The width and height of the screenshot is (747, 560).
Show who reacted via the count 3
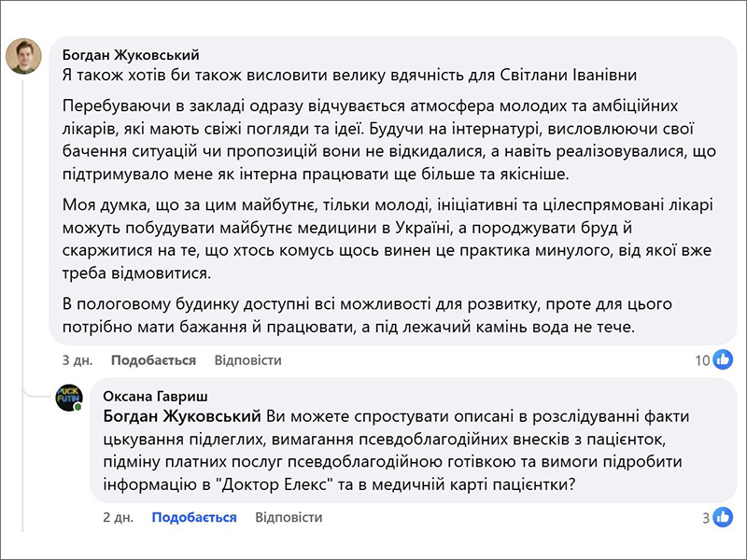706,517
